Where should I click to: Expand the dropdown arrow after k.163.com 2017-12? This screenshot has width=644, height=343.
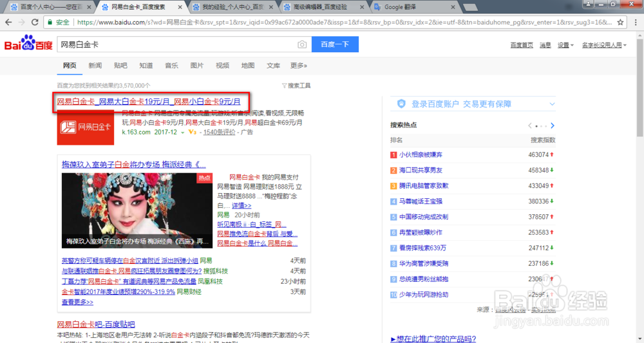point(182,133)
